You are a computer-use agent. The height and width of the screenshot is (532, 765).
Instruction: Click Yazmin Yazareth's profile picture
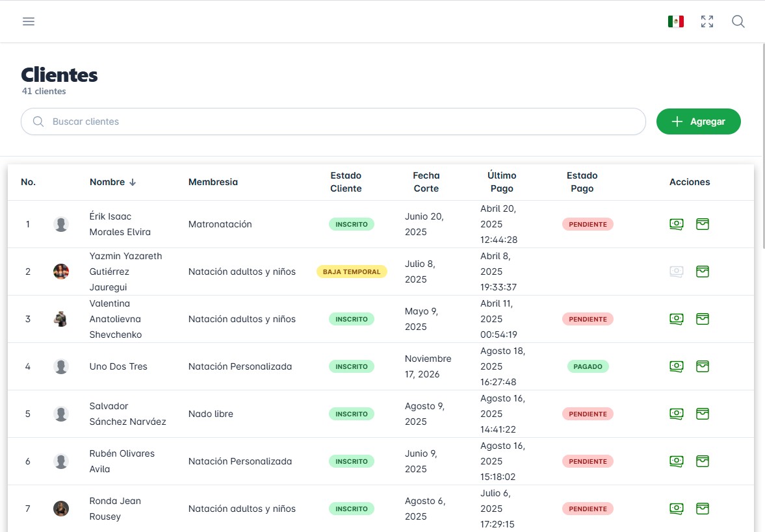(x=61, y=272)
